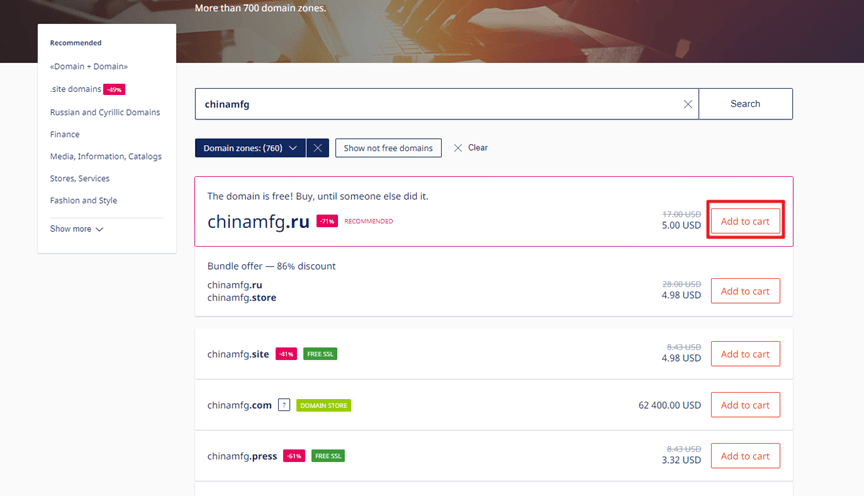
Task: Click the FREE SSL badge on chinamfg.site
Action: pyautogui.click(x=320, y=354)
